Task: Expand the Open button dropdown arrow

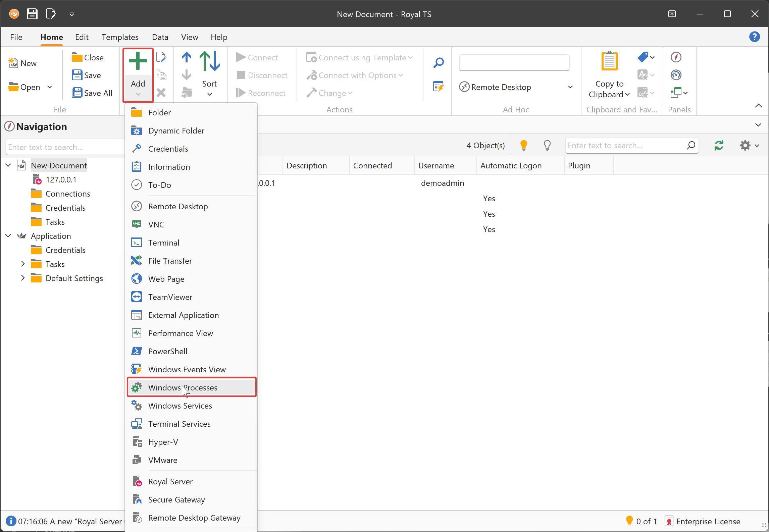Action: 50,87
